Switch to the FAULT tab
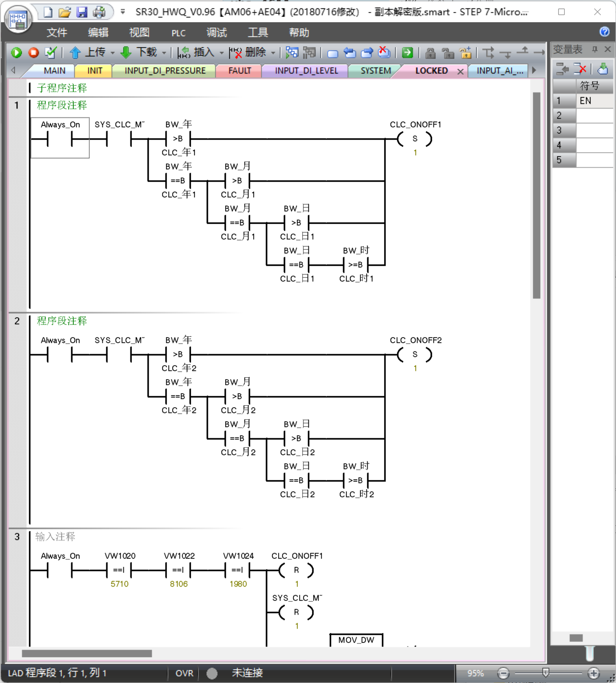Viewport: 616px width, 683px height. (x=239, y=71)
